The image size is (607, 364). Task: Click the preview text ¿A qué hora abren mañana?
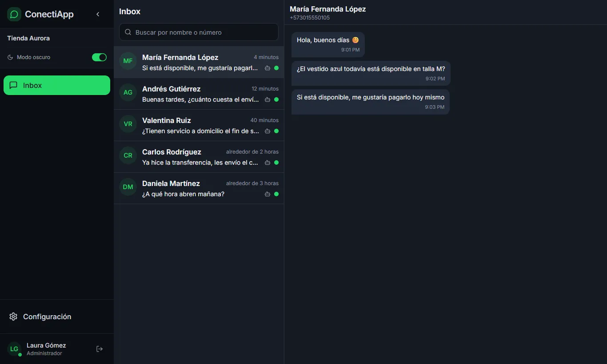183,194
